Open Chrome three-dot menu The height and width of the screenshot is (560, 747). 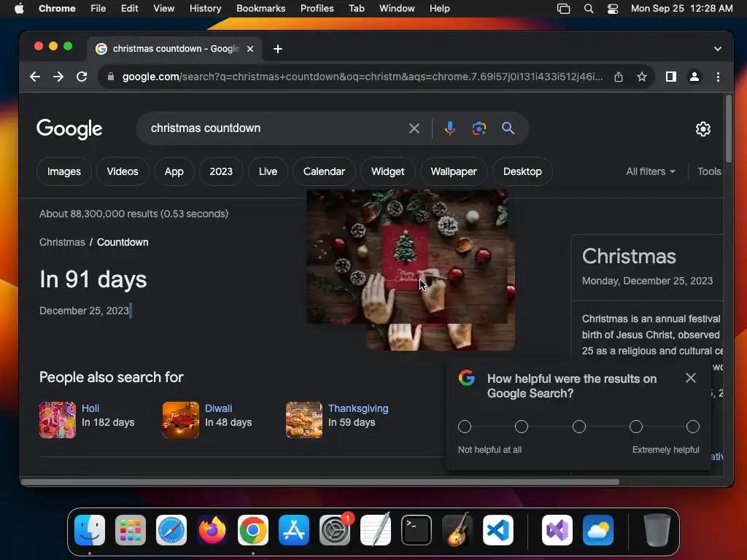pos(718,77)
